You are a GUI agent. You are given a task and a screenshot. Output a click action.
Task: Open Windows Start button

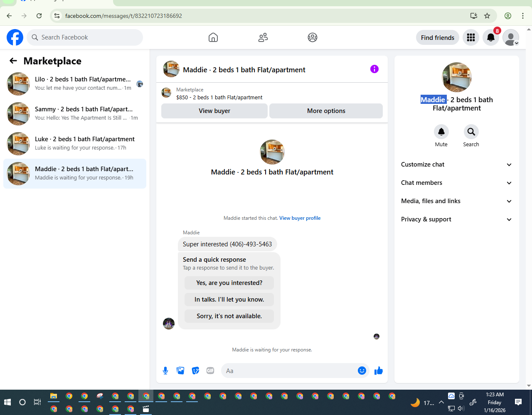point(7,402)
